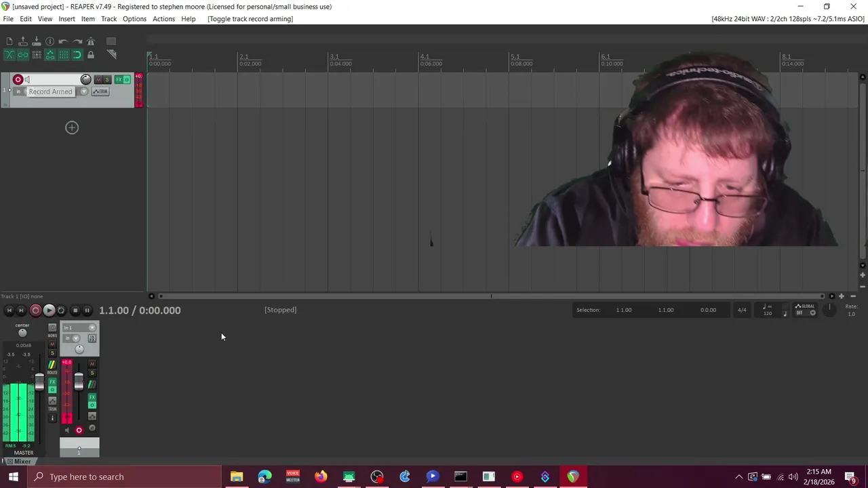Screen dimensions: 868x488
Task: Open the Global automation override dropdown
Action: pyautogui.click(x=805, y=310)
